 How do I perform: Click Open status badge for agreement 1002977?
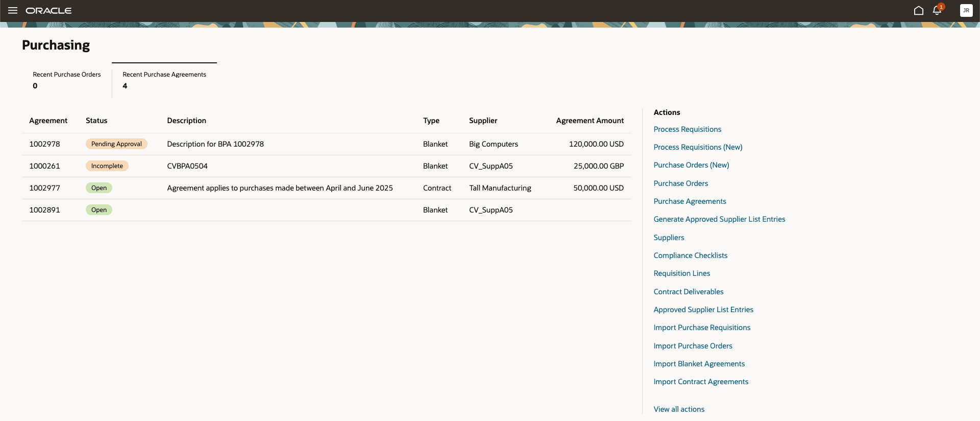point(99,188)
